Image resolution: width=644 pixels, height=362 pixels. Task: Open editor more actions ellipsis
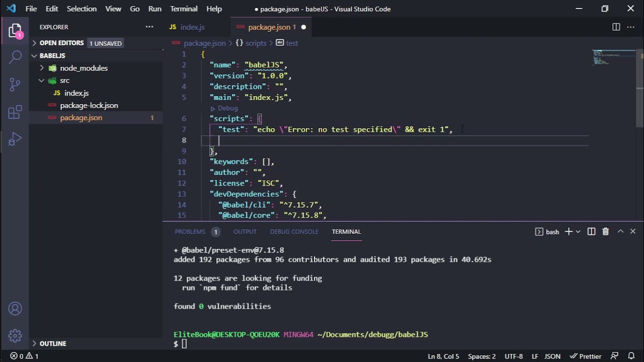pyautogui.click(x=630, y=27)
